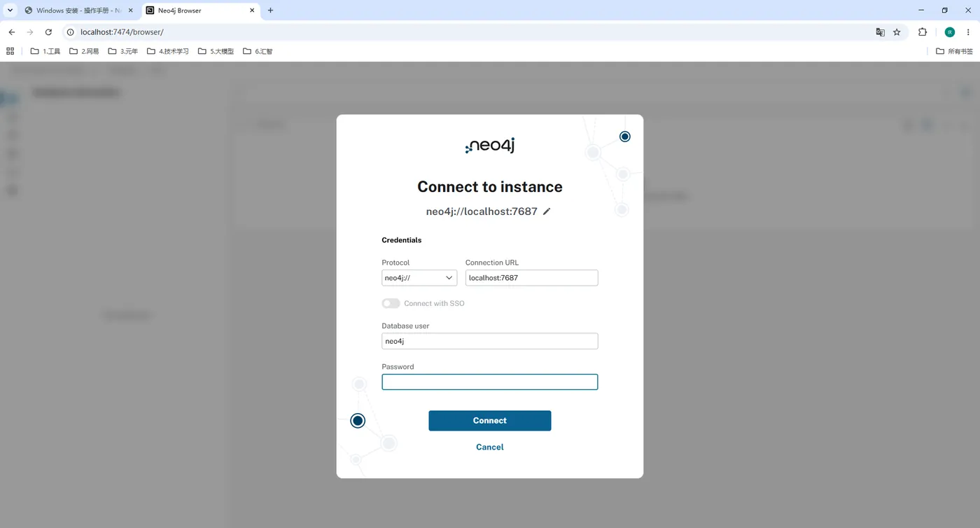Open the Protocol dropdown showing neo4j://
This screenshot has height=528, width=980.
(419, 278)
